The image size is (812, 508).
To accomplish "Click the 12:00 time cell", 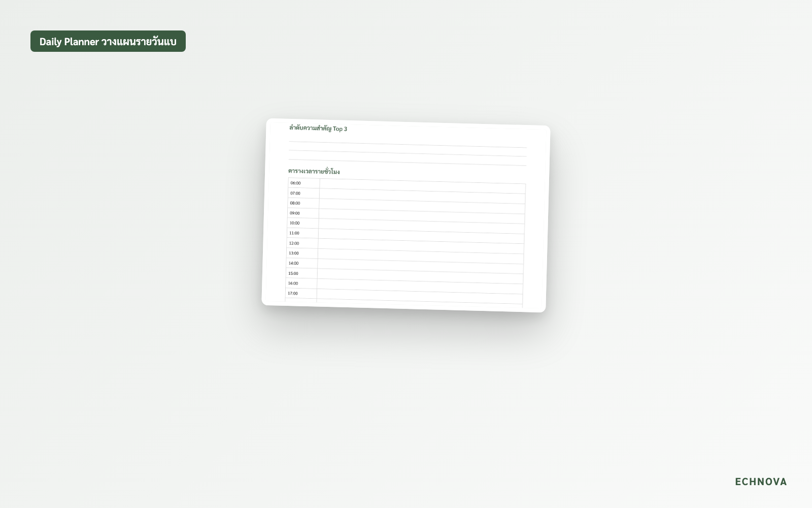I will coord(302,243).
